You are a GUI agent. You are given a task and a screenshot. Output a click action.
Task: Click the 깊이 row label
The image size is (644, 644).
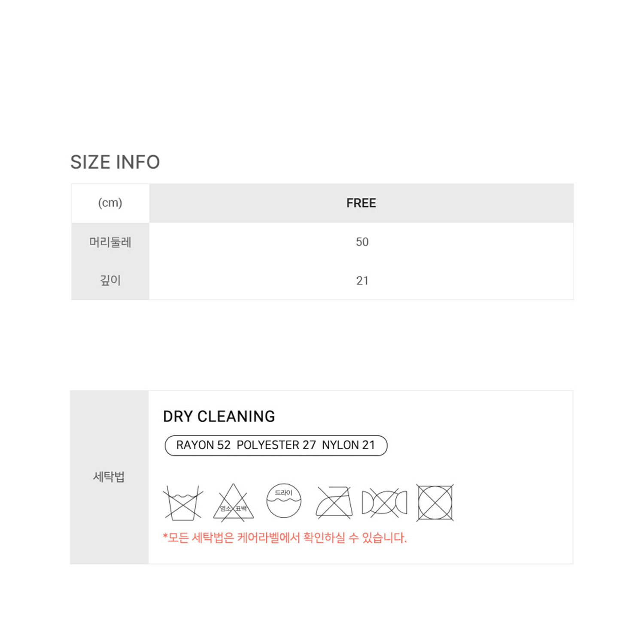click(110, 280)
